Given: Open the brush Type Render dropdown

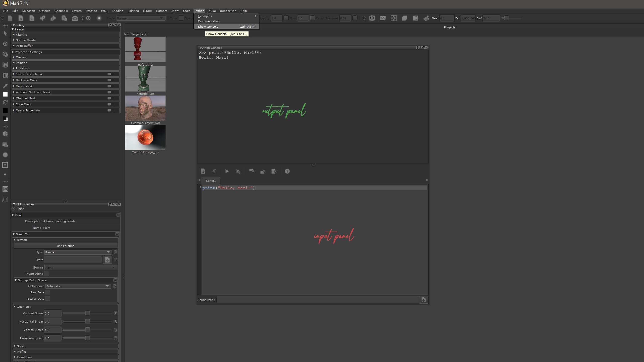Looking at the screenshot, I should pyautogui.click(x=78, y=252).
